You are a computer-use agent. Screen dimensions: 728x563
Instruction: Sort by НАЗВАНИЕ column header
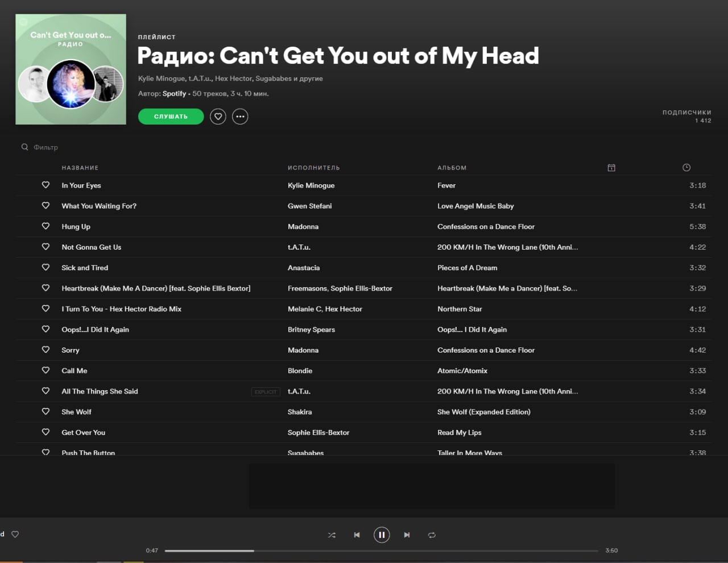point(80,168)
